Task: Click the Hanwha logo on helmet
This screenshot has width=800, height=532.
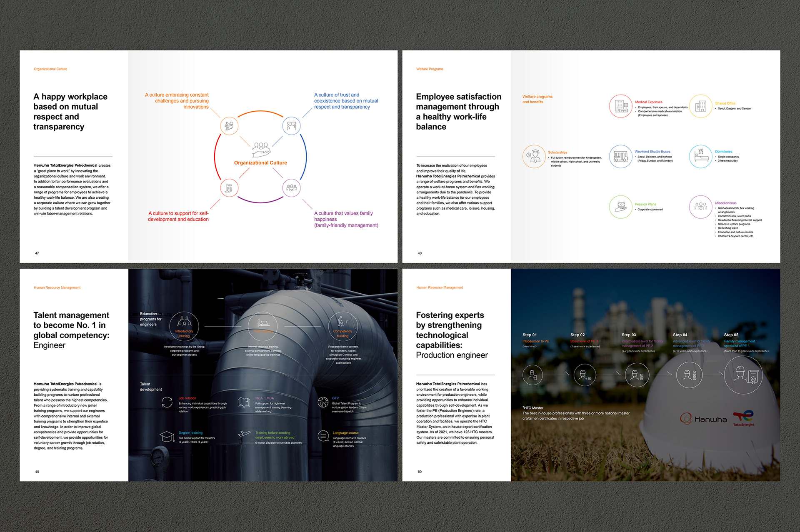Action: coord(703,419)
